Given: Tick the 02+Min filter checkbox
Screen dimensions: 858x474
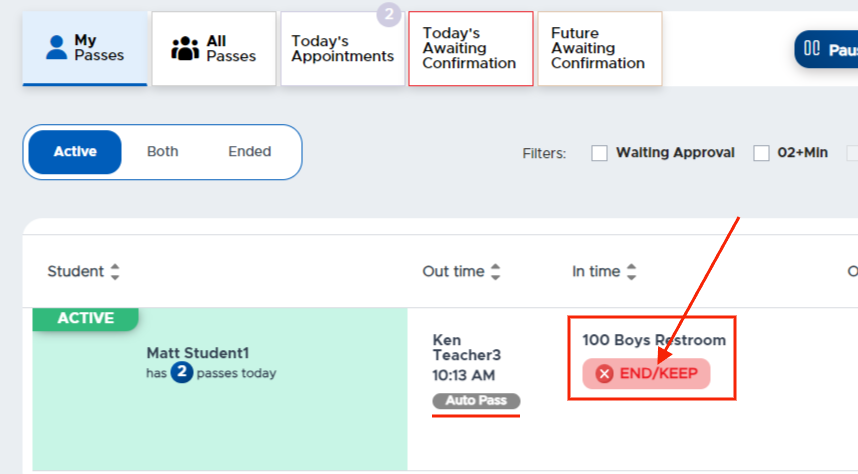Looking at the screenshot, I should point(761,153).
